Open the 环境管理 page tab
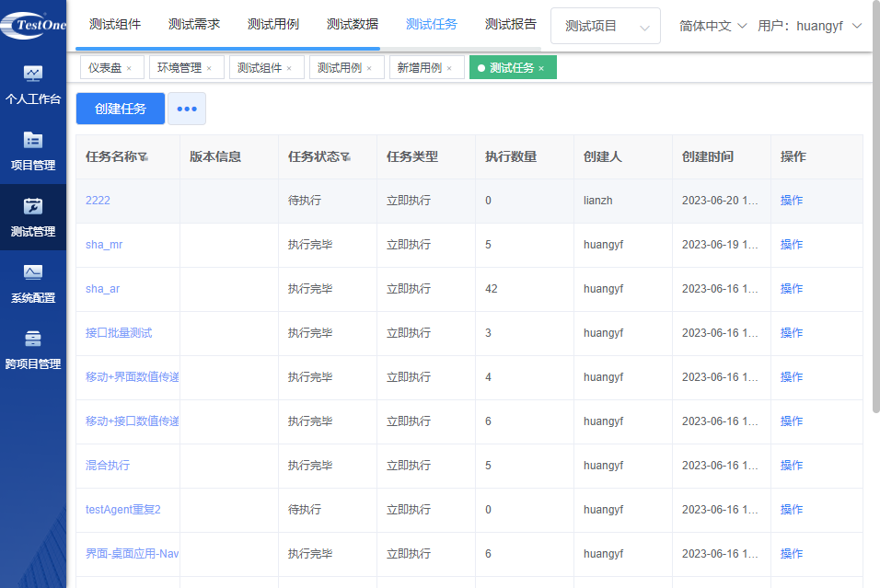 (179, 68)
